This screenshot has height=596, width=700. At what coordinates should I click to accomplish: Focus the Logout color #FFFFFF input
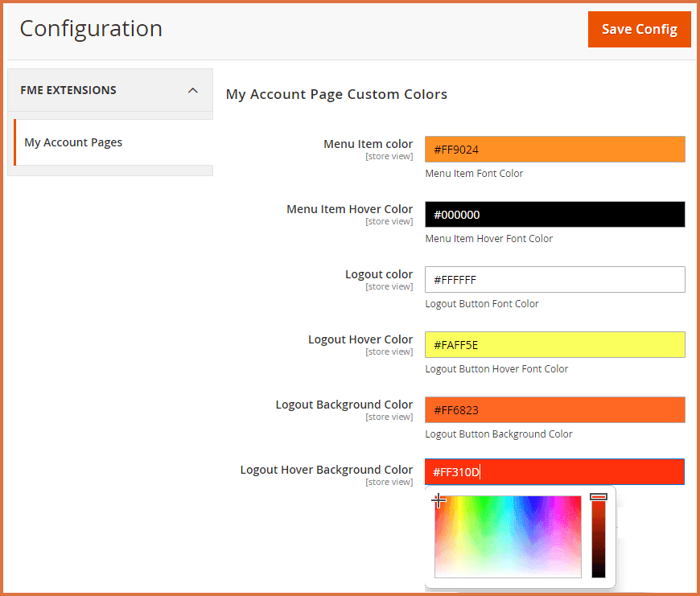(x=554, y=280)
